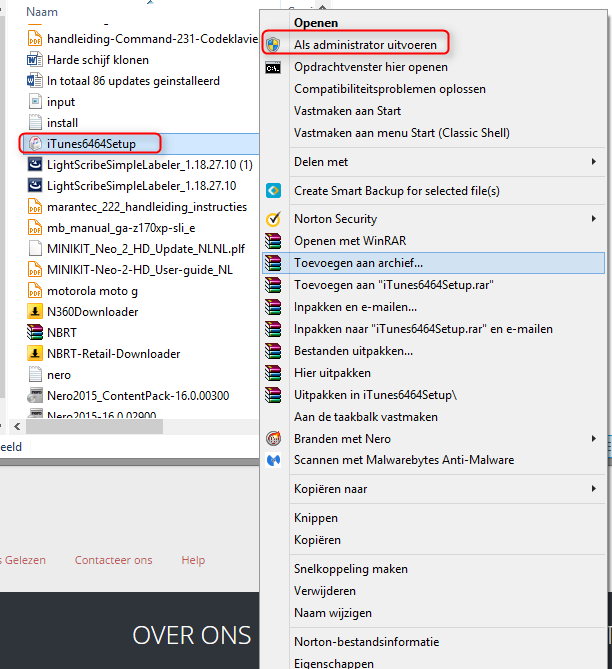Click the WinRAR icon beside Bestanden uitpakken
Image resolution: width=612 pixels, height=669 pixels.
pos(273,351)
